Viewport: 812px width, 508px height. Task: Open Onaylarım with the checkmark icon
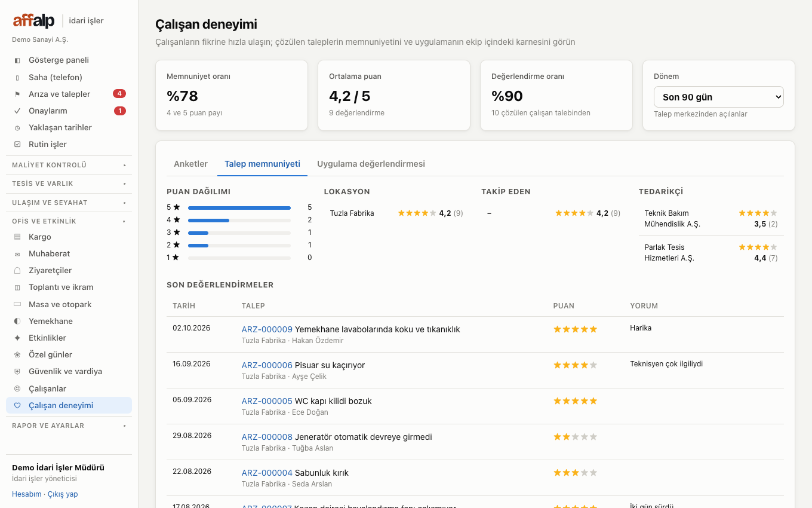pyautogui.click(x=17, y=111)
